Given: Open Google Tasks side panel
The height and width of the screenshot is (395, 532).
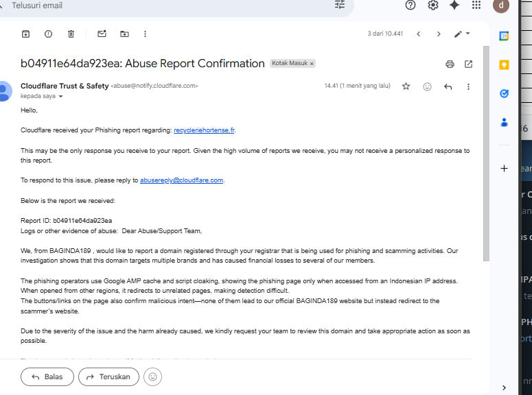Looking at the screenshot, I should click(504, 93).
